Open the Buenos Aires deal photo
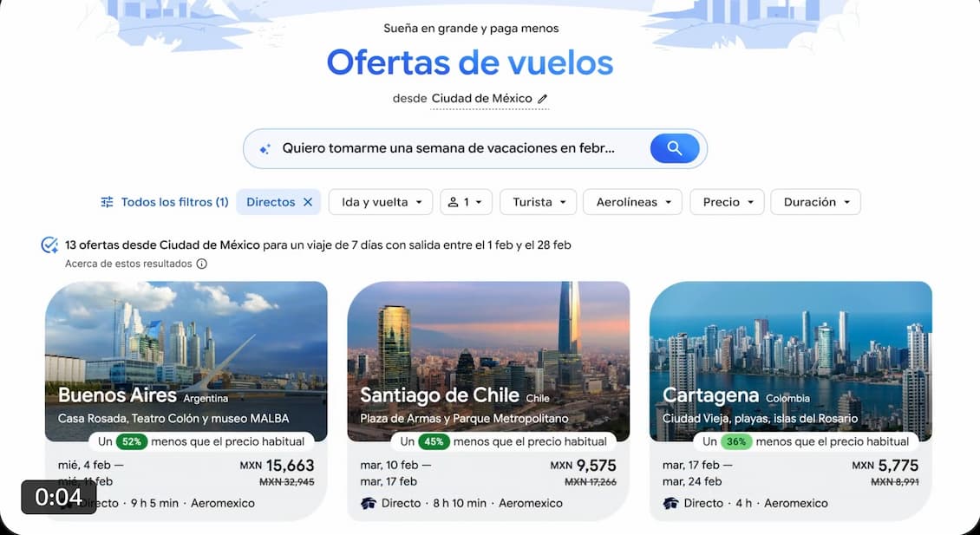This screenshot has width=980, height=535. [186, 362]
